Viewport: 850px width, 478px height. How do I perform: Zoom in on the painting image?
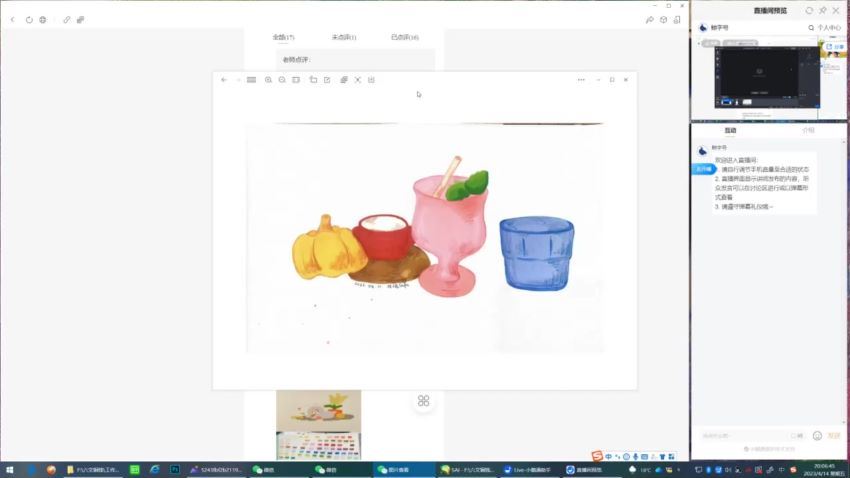click(x=268, y=80)
